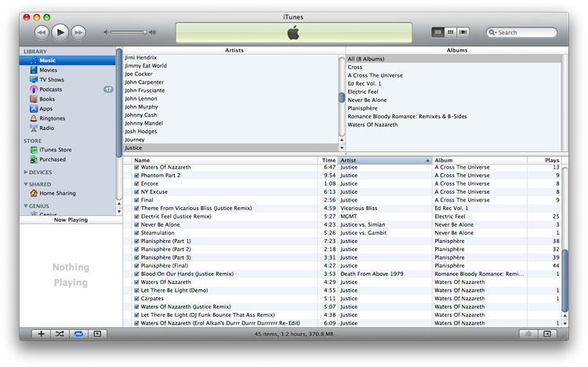Uncheck Electric Feel (Justice Remix)
588x367 pixels.
coord(136,216)
